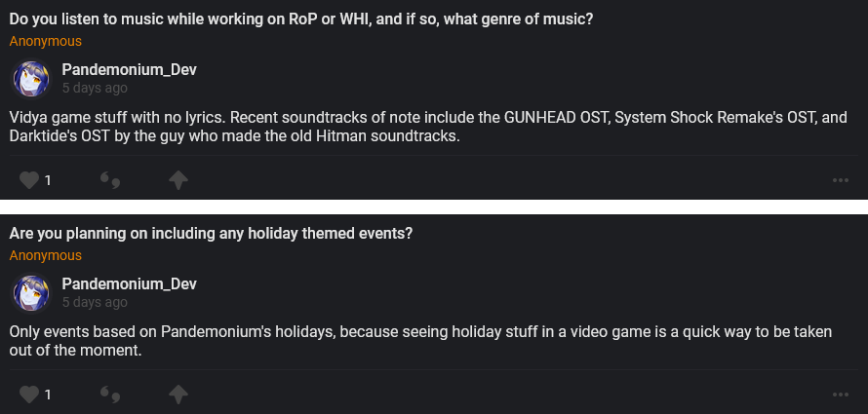Viewport: 868px width, 414px height.
Task: Open the Pandemonium_Dev profile from the music answer
Action: coord(129,70)
